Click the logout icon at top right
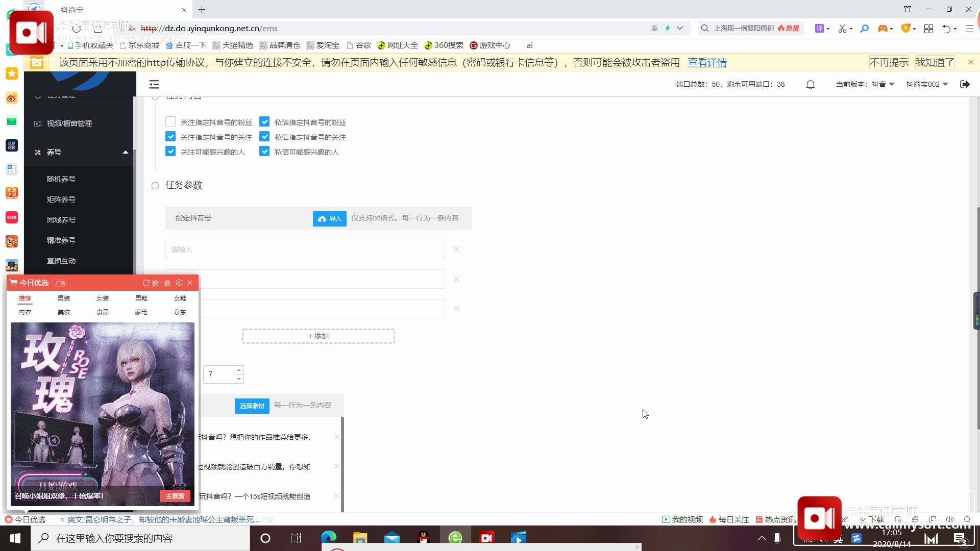This screenshot has height=551, width=980. 964,84
